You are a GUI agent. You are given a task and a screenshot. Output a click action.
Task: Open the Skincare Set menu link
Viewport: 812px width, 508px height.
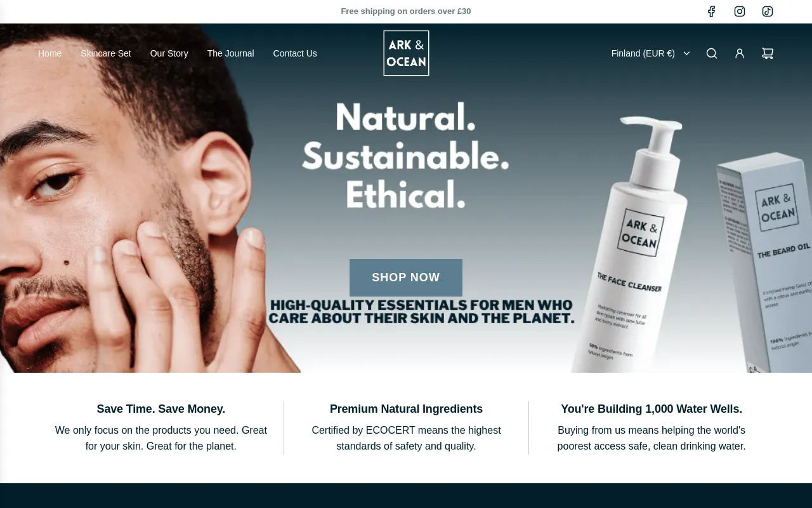tap(106, 53)
